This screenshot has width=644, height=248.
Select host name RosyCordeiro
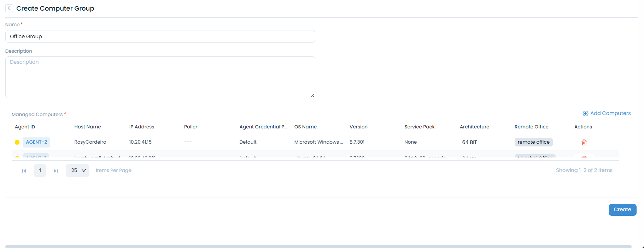coord(90,142)
